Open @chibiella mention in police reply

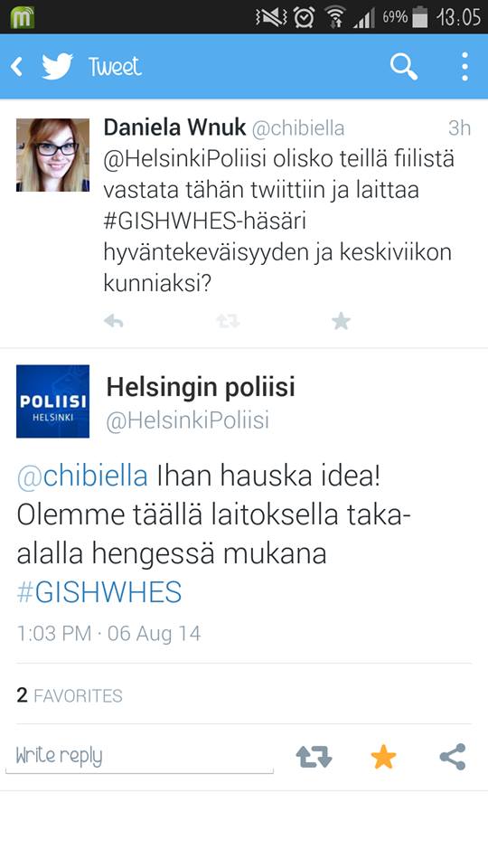click(x=82, y=476)
